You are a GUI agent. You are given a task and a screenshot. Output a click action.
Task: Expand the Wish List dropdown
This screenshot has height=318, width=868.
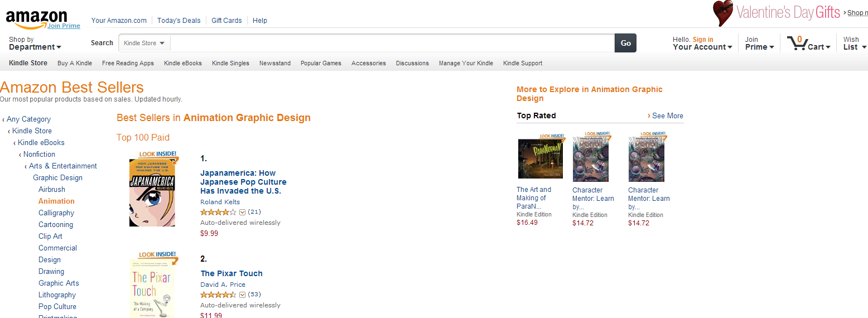pos(855,44)
